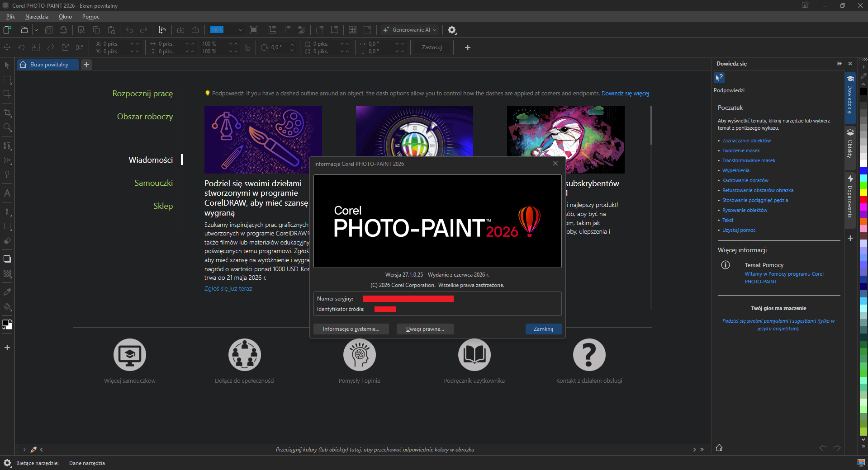Click the right scroll arrow of the image palette
This screenshot has height=470, width=868.
point(694,450)
